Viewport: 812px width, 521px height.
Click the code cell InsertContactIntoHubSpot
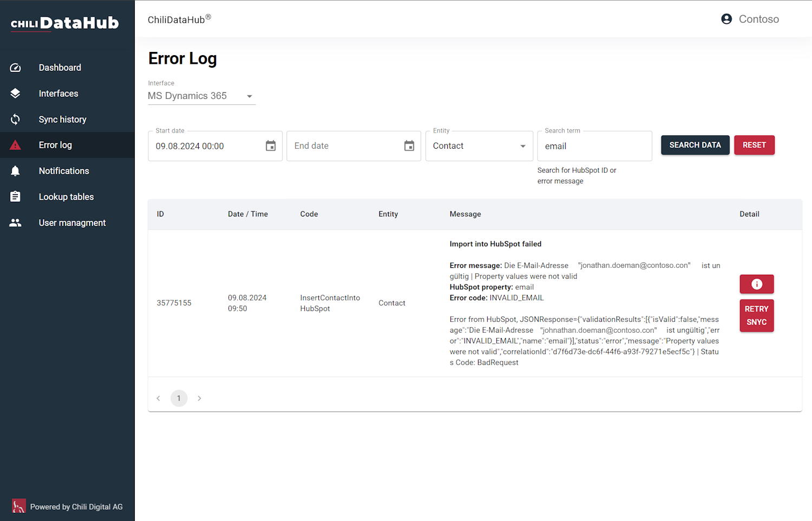330,303
